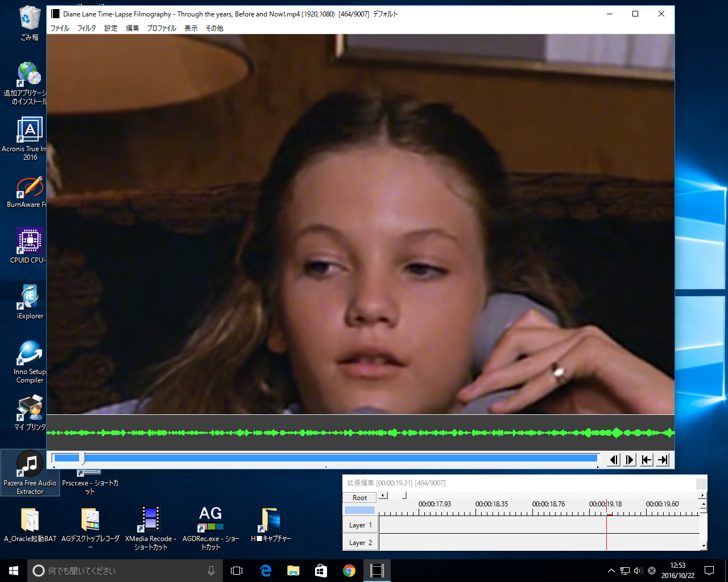
Task: Set selection start to current frame
Action: (x=646, y=460)
